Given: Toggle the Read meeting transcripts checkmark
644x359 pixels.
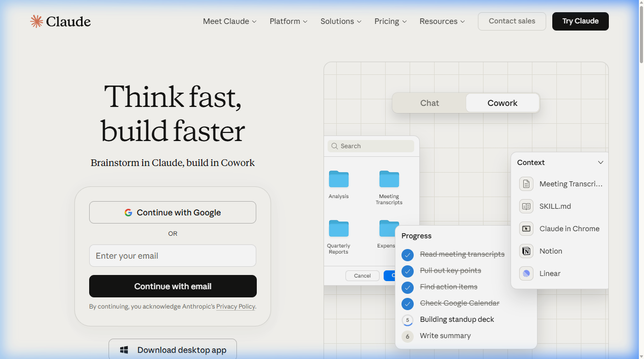Looking at the screenshot, I should click(408, 255).
